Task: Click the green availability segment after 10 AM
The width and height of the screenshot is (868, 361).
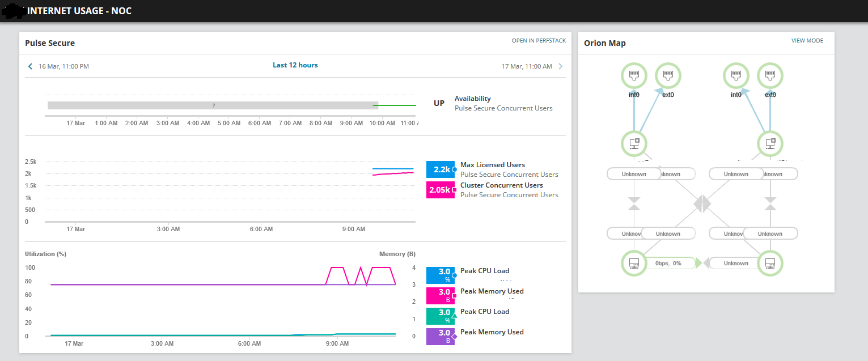Action: [x=395, y=105]
